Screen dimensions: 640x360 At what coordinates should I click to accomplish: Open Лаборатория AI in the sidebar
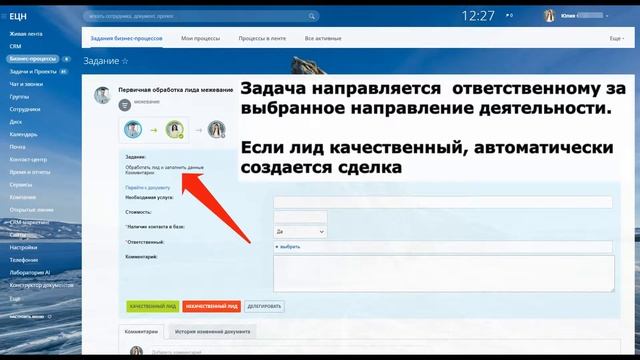tap(30, 273)
